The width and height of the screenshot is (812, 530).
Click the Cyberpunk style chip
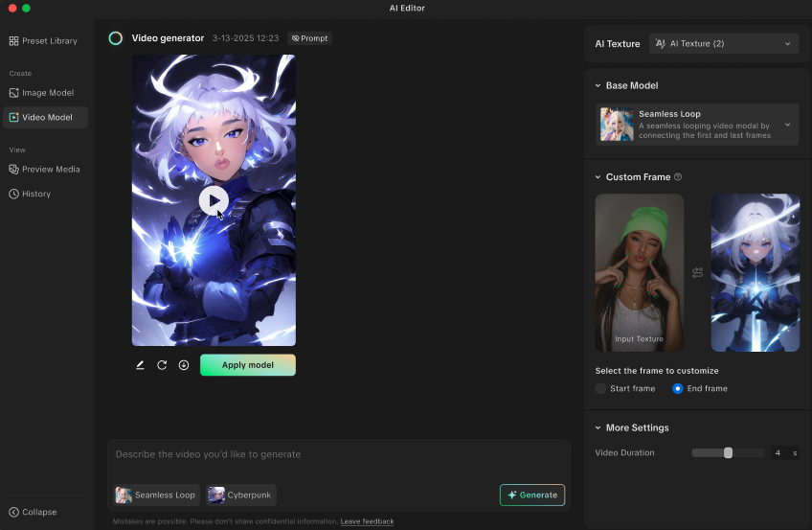point(240,495)
